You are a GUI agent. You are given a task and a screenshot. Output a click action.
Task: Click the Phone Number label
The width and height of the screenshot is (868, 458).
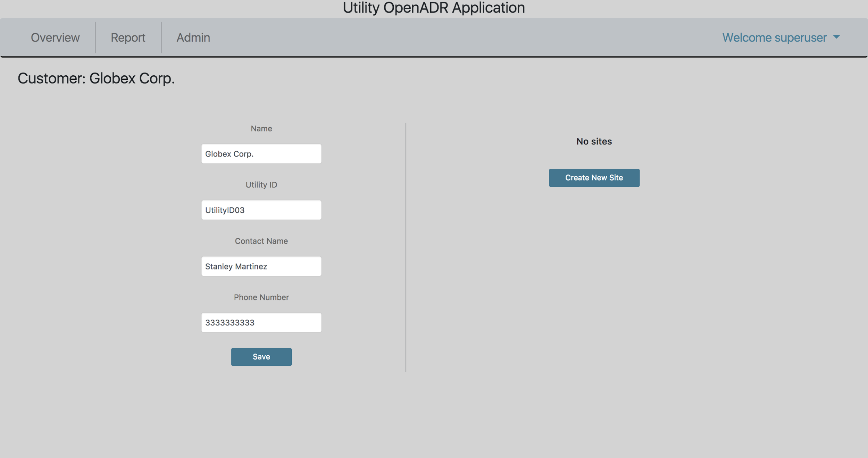pos(261,297)
